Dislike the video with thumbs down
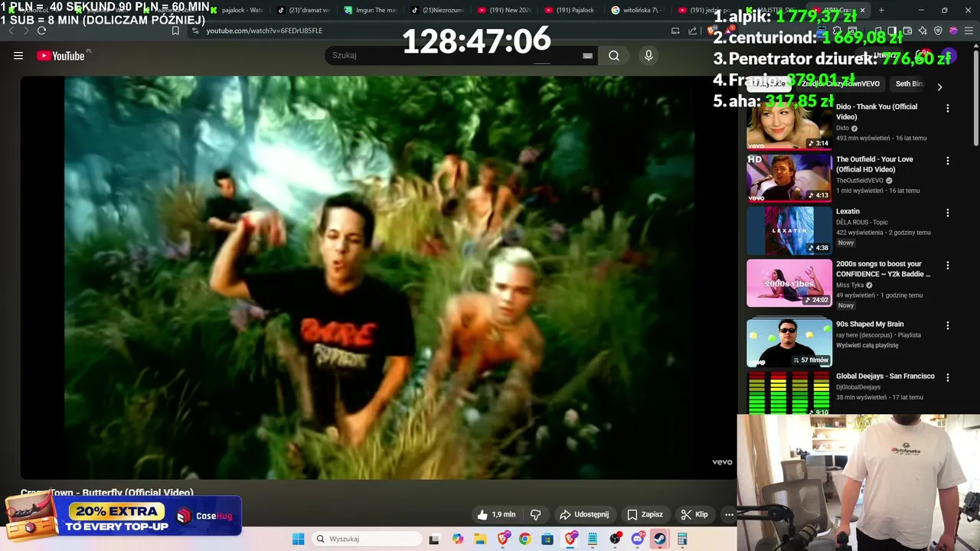Image resolution: width=980 pixels, height=551 pixels. (x=536, y=514)
